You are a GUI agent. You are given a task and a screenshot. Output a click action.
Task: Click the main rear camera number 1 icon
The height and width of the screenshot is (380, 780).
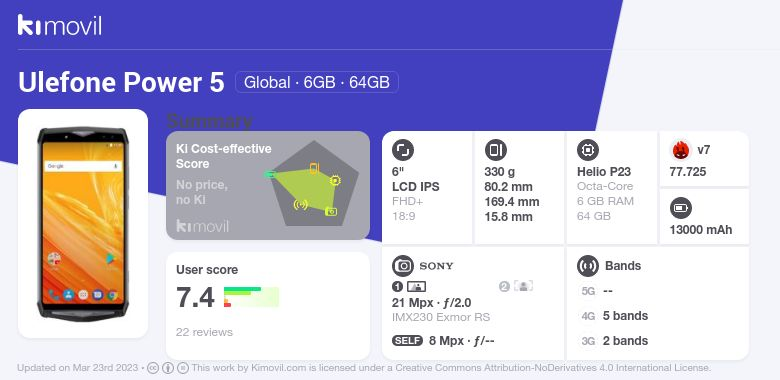click(397, 286)
